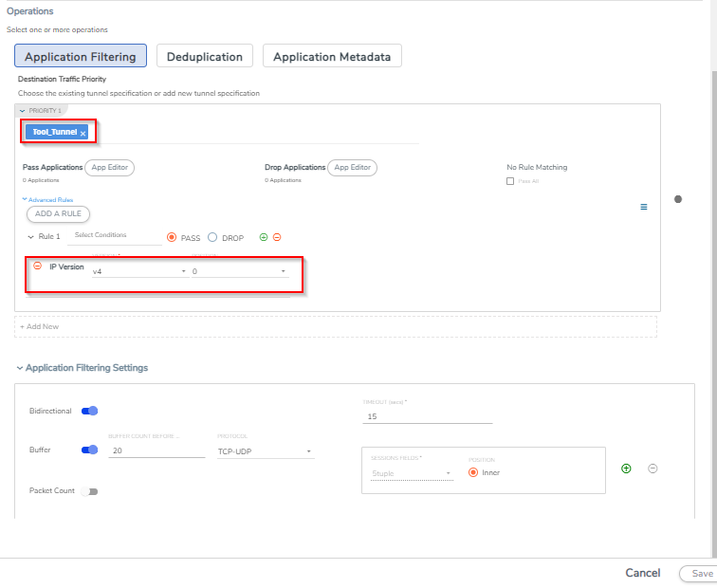
Task: Select the PASS radio button for Rule 1
Action: coord(172,237)
